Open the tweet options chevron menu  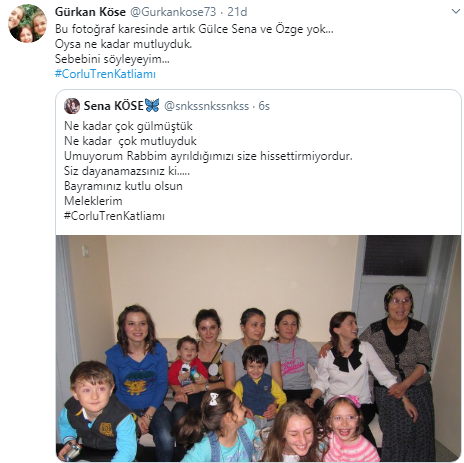tap(456, 12)
